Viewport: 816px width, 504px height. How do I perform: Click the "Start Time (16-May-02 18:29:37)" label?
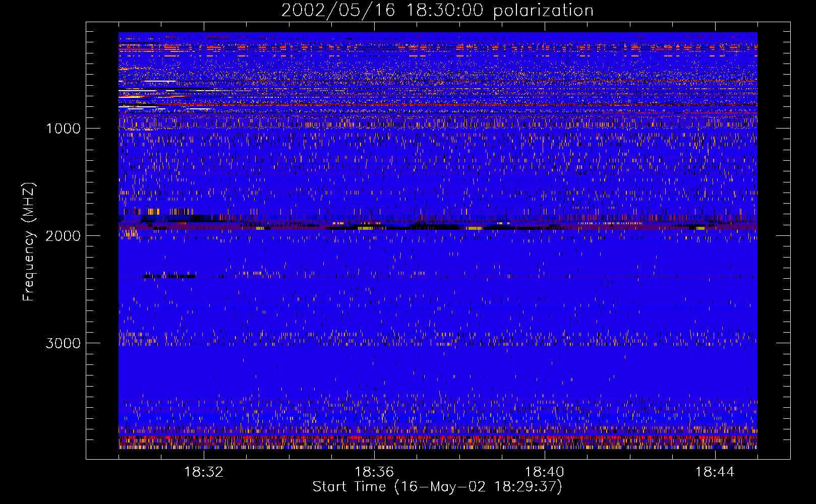point(437,487)
